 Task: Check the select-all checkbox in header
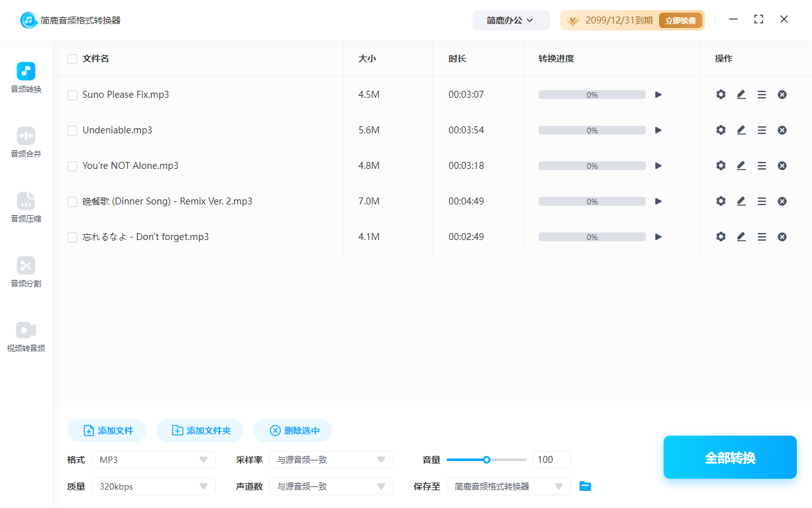click(72, 58)
